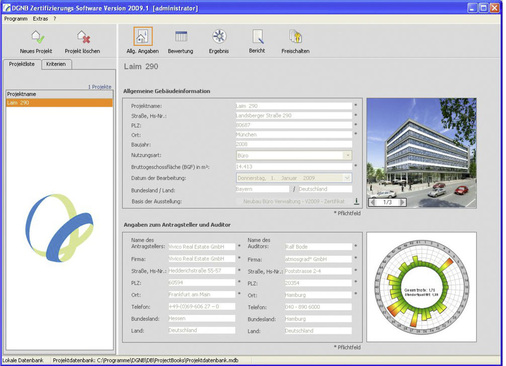Switch to the Kriterien tab
The width and height of the screenshot is (506, 366).
(56, 64)
